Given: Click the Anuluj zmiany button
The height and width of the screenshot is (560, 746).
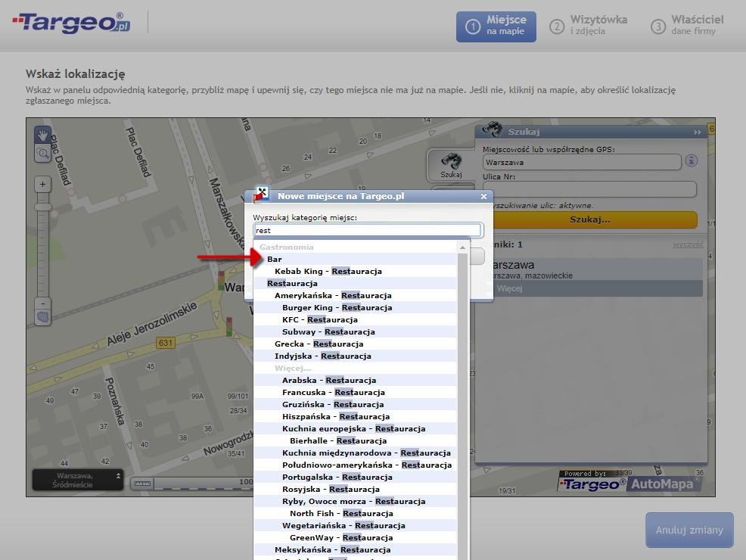Looking at the screenshot, I should (x=689, y=530).
